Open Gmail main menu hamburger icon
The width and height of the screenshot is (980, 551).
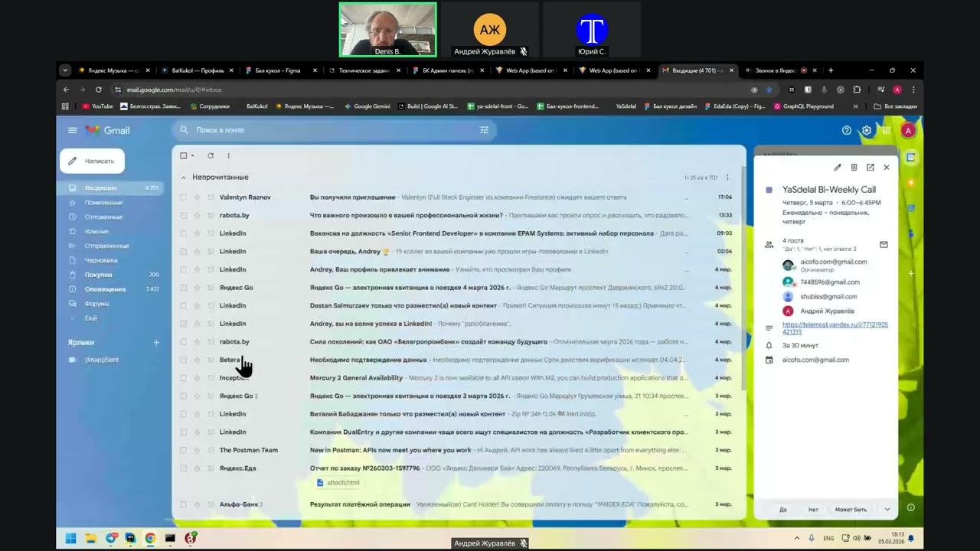(x=72, y=130)
